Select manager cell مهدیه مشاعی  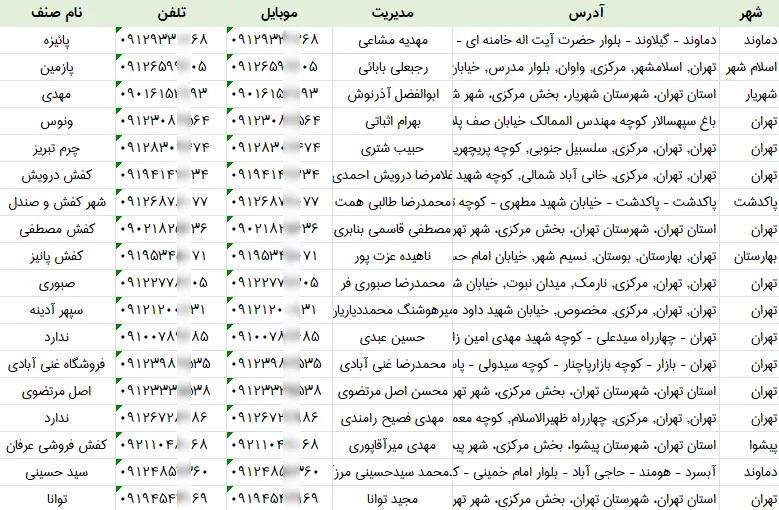point(392,40)
